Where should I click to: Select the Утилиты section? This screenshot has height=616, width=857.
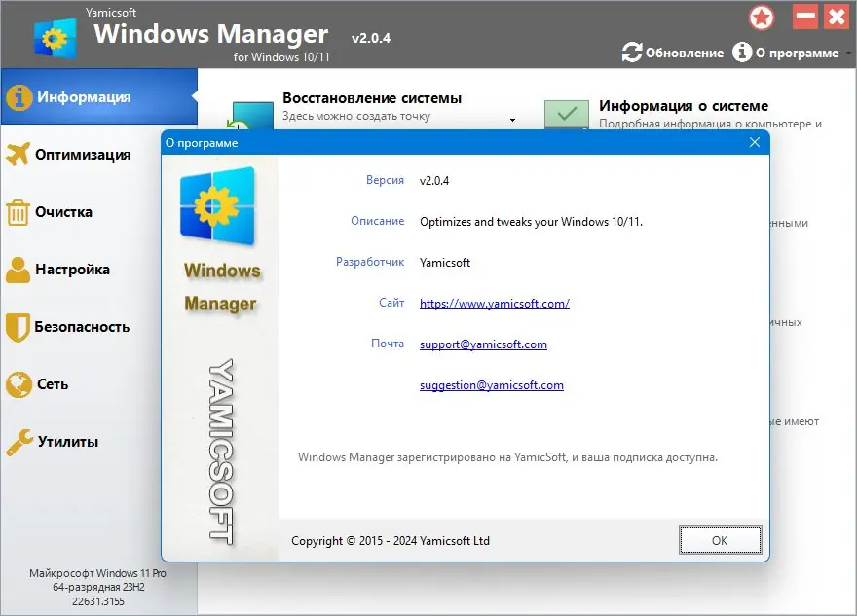pyautogui.click(x=68, y=442)
